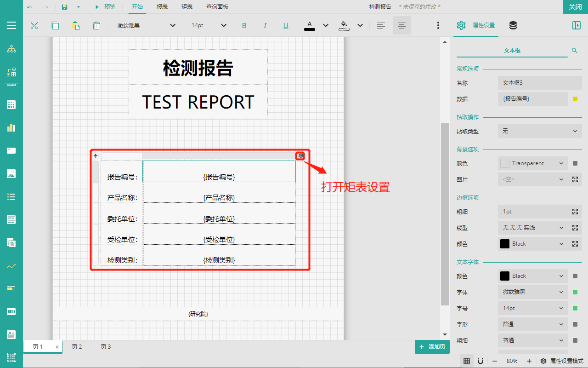Screen dimensions: 588x368
Task: Click the cut scissors icon
Action: pyautogui.click(x=34, y=25)
